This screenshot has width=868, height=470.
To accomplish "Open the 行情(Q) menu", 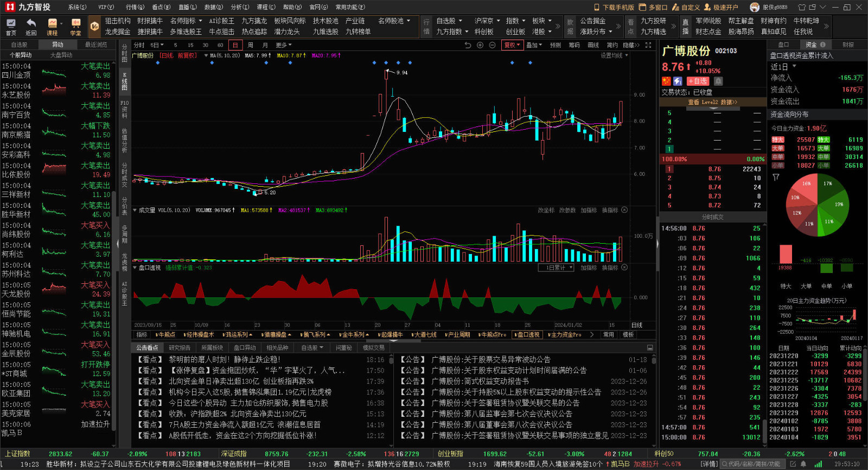I will pos(135,7).
